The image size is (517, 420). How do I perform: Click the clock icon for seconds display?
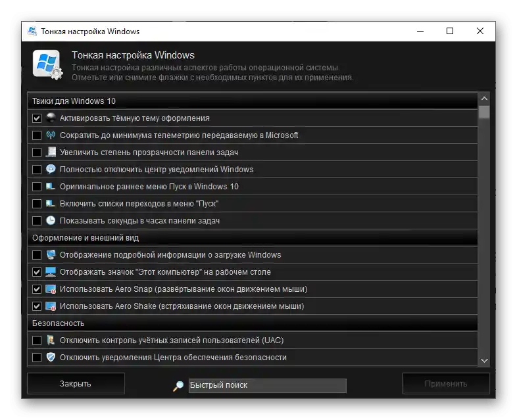tap(51, 220)
